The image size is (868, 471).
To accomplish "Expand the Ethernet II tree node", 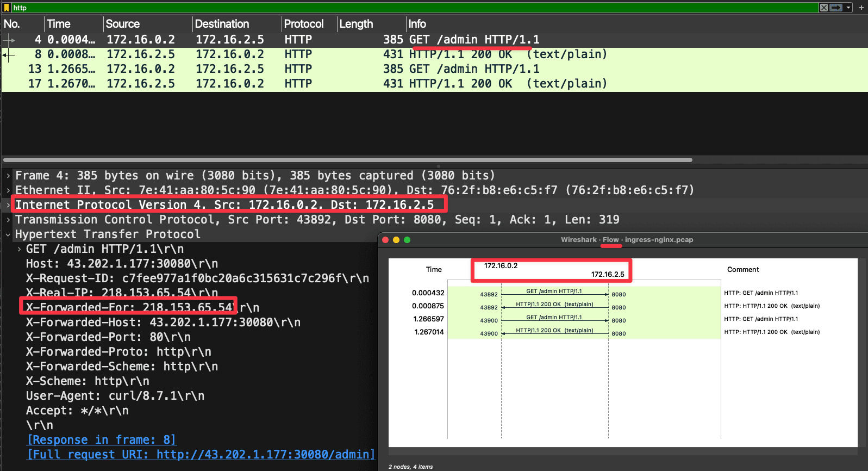I will pos(8,190).
